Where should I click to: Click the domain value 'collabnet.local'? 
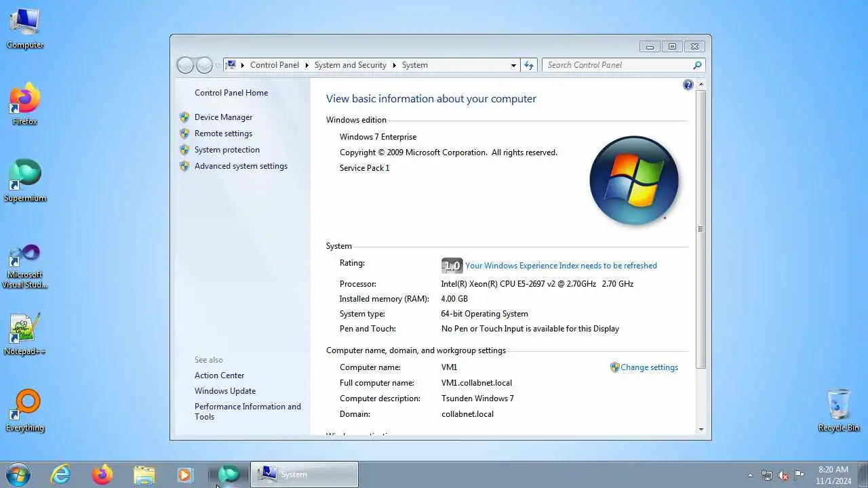[x=467, y=414]
